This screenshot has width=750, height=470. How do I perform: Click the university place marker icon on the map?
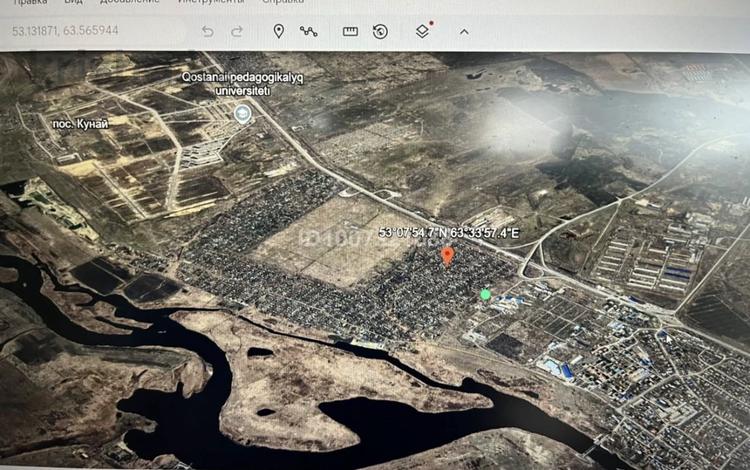pos(243,114)
